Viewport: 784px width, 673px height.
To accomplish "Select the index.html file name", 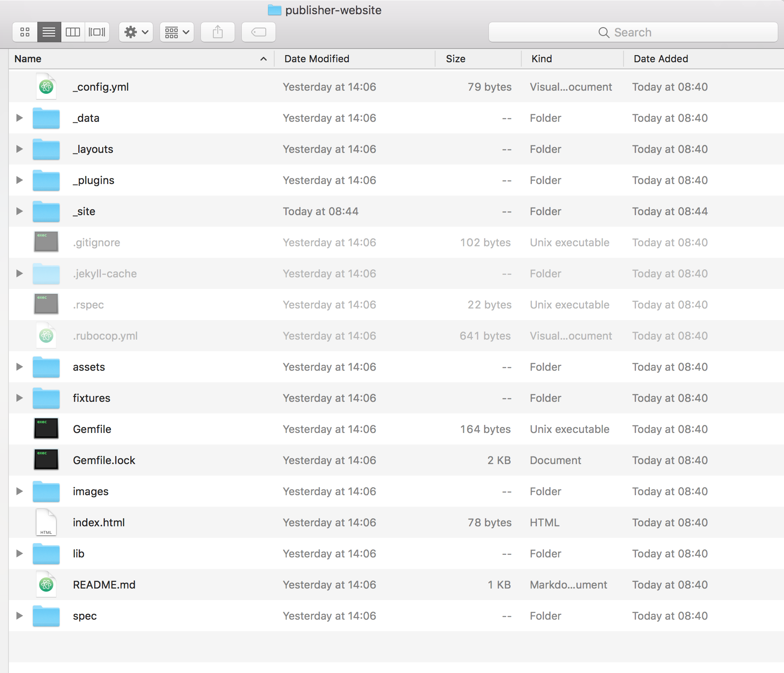I will 99,522.
